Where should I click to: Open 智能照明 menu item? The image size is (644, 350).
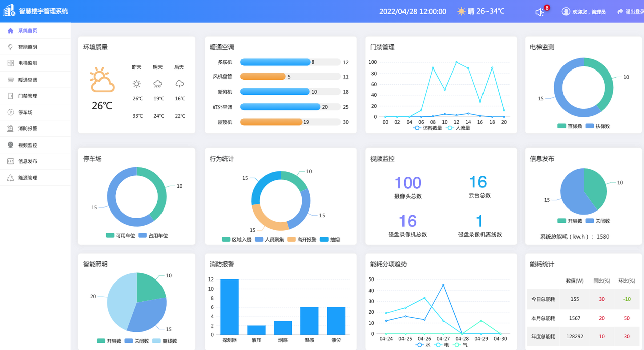[x=35, y=47]
